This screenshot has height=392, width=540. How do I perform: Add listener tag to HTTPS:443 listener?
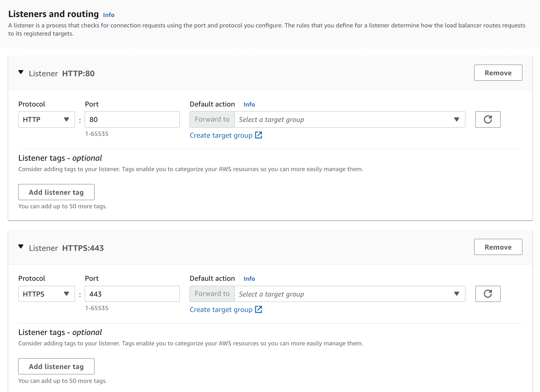pos(56,366)
